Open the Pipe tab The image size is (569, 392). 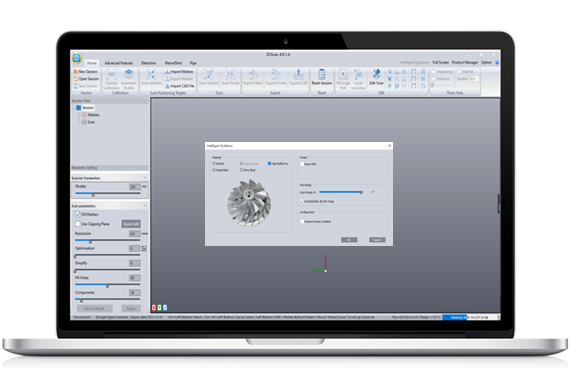coord(193,63)
